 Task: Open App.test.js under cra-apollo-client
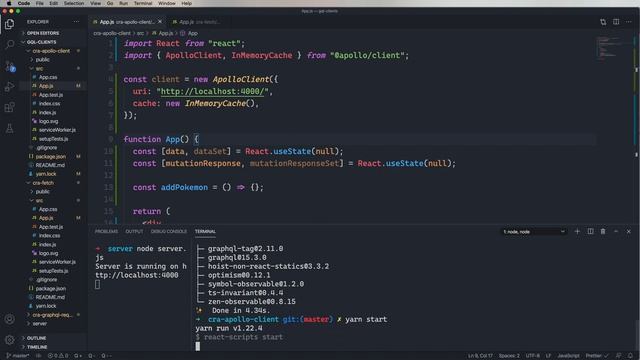tap(51, 95)
